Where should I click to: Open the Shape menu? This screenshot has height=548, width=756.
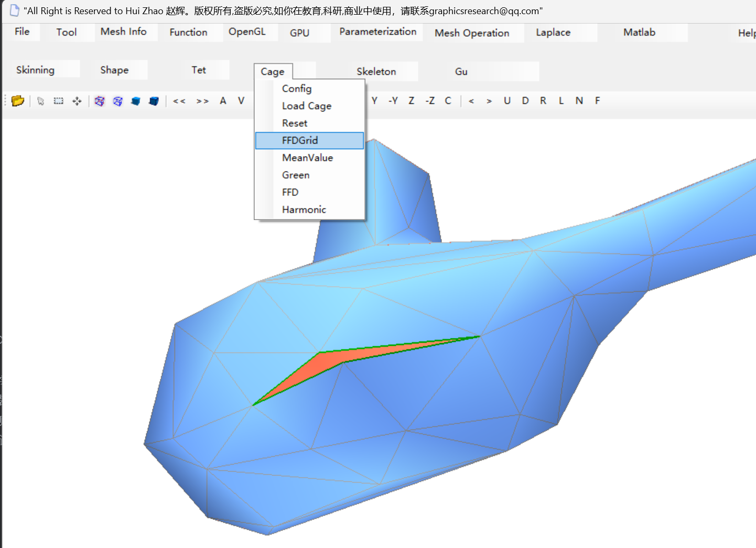click(x=114, y=70)
